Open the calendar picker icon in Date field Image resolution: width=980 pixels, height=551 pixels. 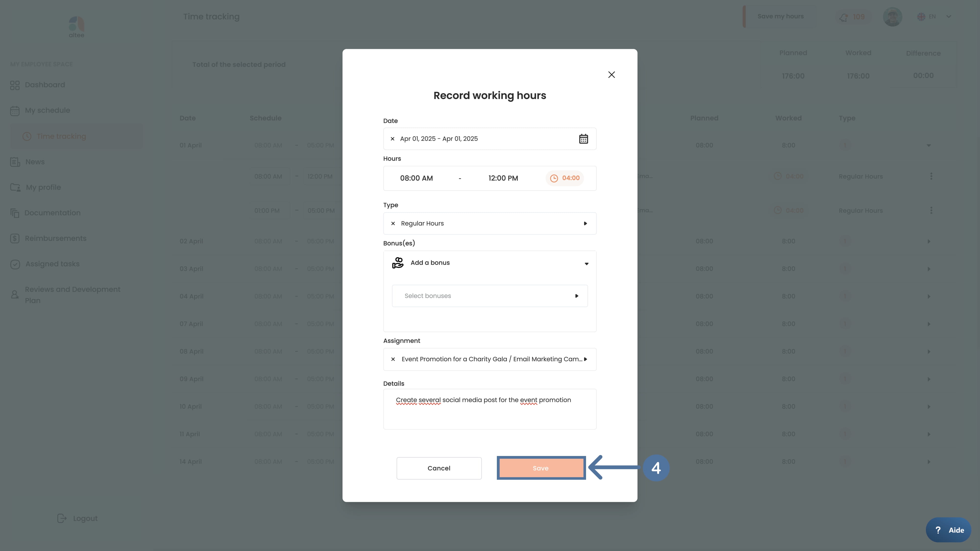tap(583, 139)
